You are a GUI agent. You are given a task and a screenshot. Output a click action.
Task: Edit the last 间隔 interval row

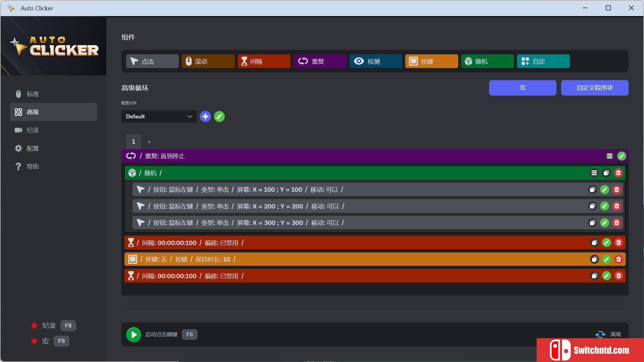coord(606,276)
